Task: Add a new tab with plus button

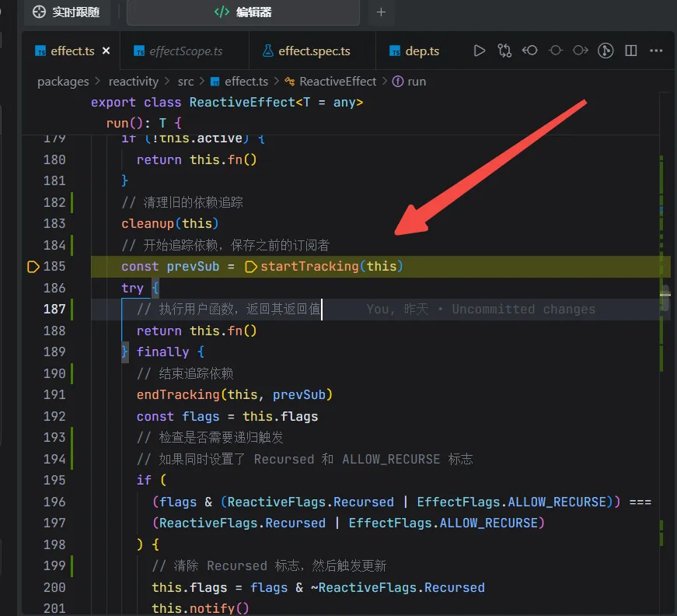Action: [x=381, y=12]
